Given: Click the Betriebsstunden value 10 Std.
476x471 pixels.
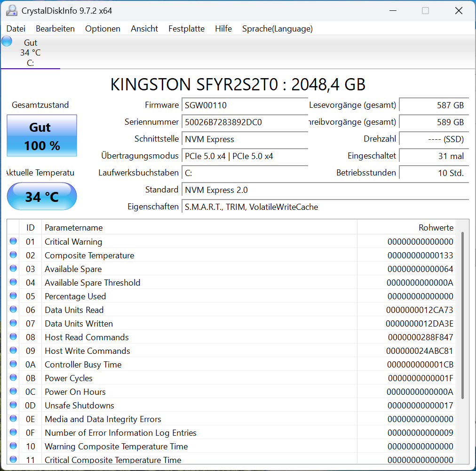Looking at the screenshot, I should [x=434, y=173].
